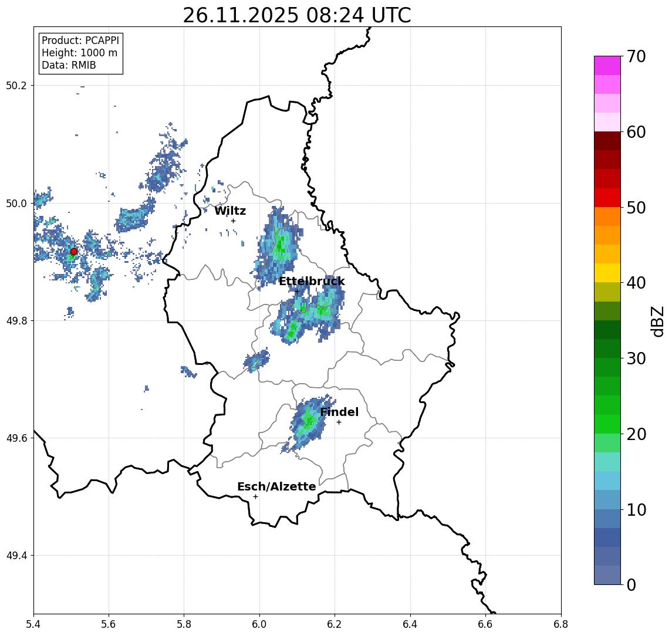This screenshot has height=636, width=672.
Task: Click the title "26.11.2025 08:24 UTC"
Action: click(x=296, y=15)
